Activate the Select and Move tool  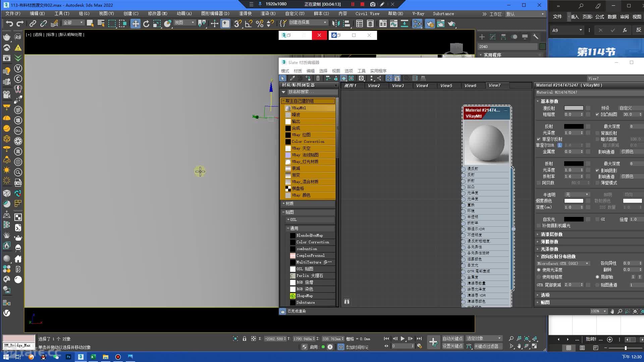(136, 23)
